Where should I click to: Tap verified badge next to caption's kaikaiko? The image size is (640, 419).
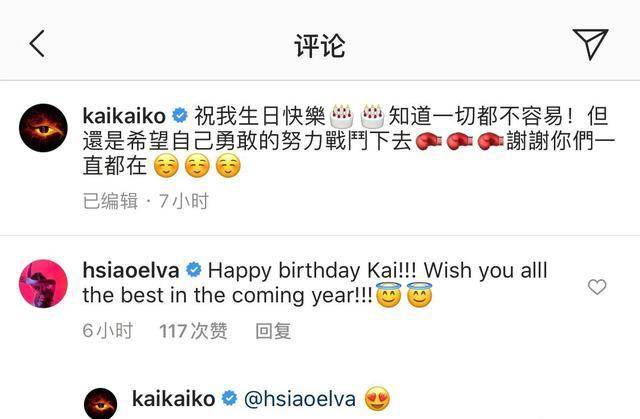coord(180,115)
